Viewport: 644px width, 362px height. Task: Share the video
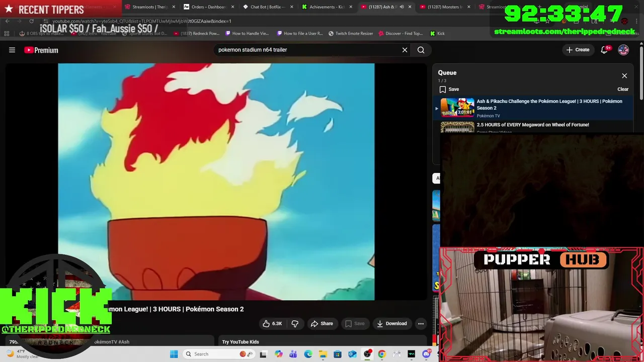click(x=322, y=323)
